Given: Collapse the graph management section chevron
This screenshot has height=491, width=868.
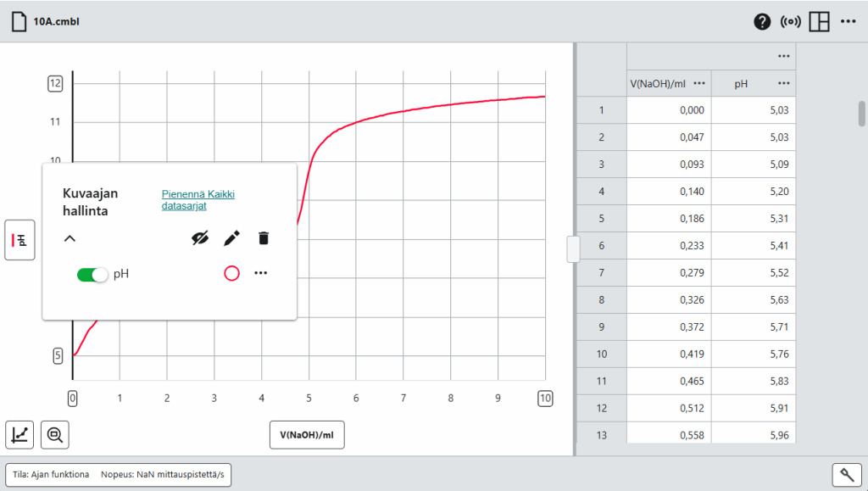Looking at the screenshot, I should pyautogui.click(x=70, y=238).
